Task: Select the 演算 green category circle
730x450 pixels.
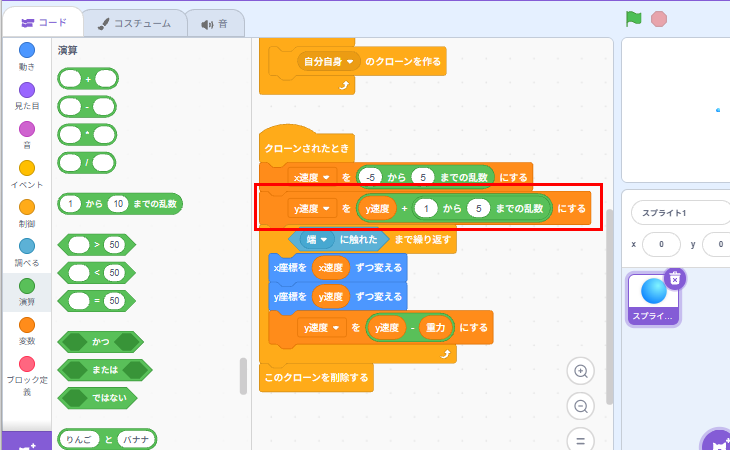Action: point(27,286)
